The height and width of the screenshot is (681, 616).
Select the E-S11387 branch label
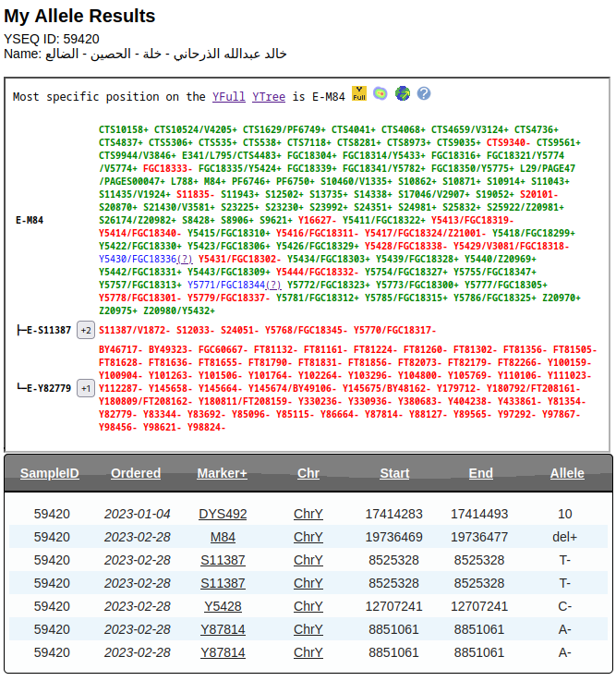49,330
